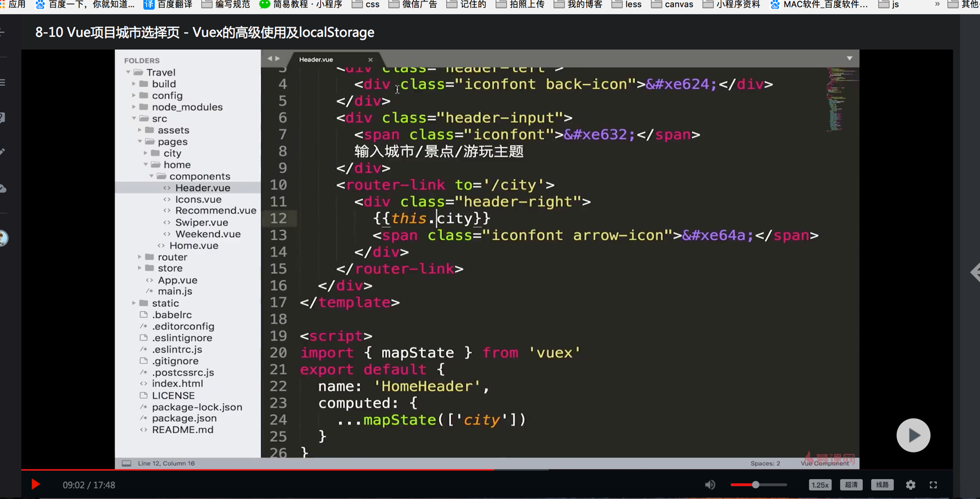Switch video quality 超清 button
Image resolution: width=980 pixels, height=499 pixels.
[x=851, y=485]
